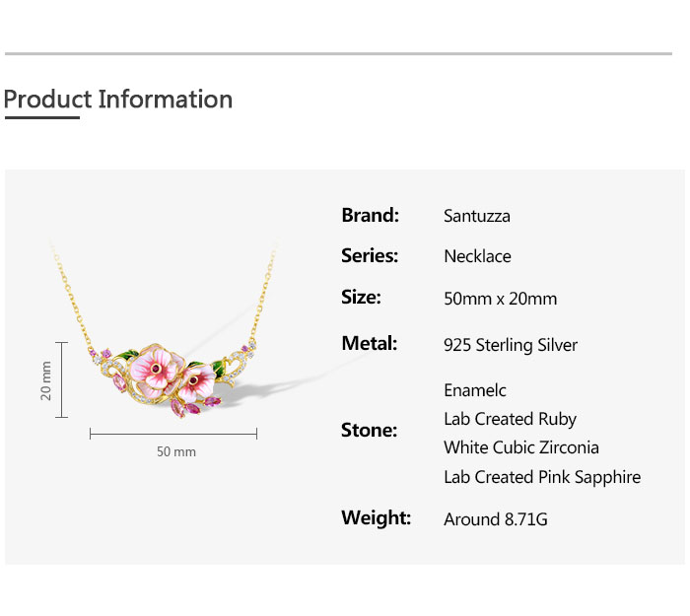Select the Lab Created Pink Sapphire entry

coord(542,477)
